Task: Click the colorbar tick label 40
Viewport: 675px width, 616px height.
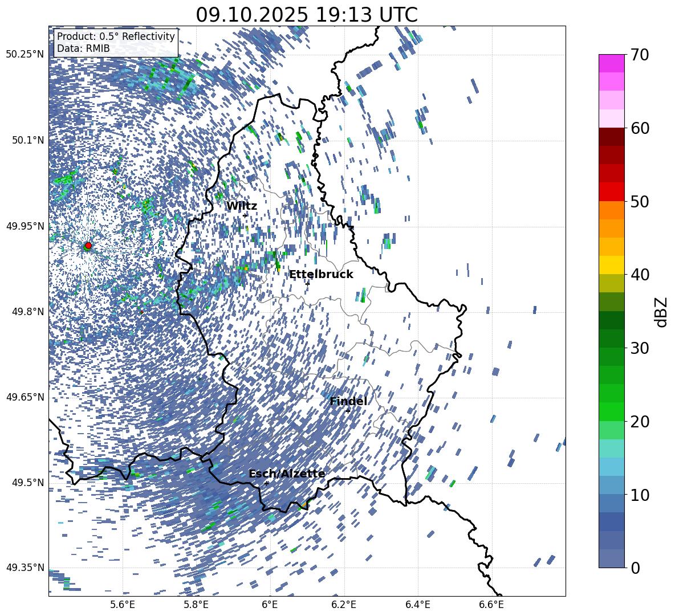Action: 639,275
